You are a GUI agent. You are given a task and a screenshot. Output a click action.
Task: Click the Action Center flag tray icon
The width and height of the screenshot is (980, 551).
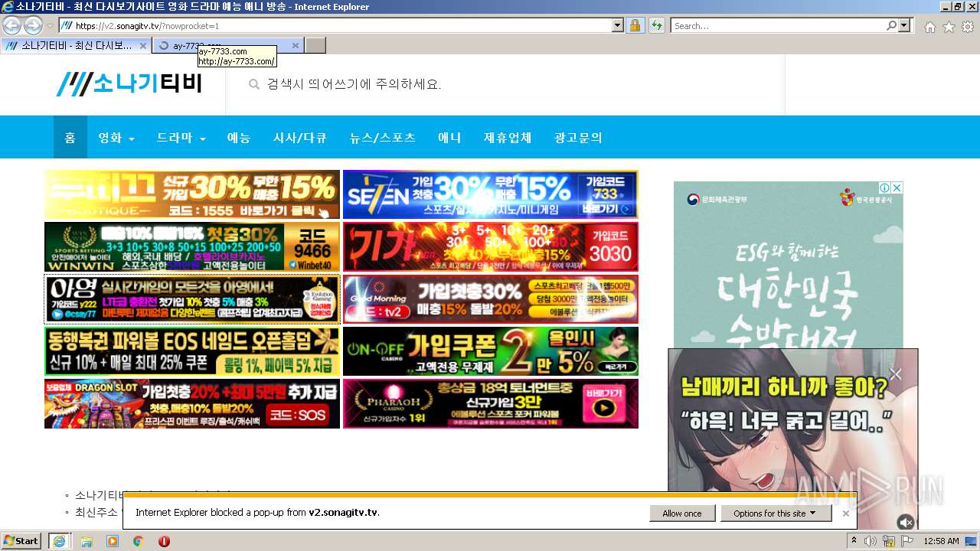[x=907, y=541]
